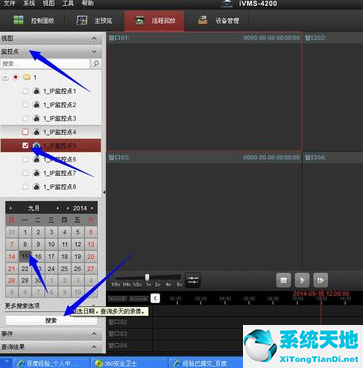Open the 设备管理 device management tab
This screenshot has width=363, height=368.
pyautogui.click(x=218, y=21)
